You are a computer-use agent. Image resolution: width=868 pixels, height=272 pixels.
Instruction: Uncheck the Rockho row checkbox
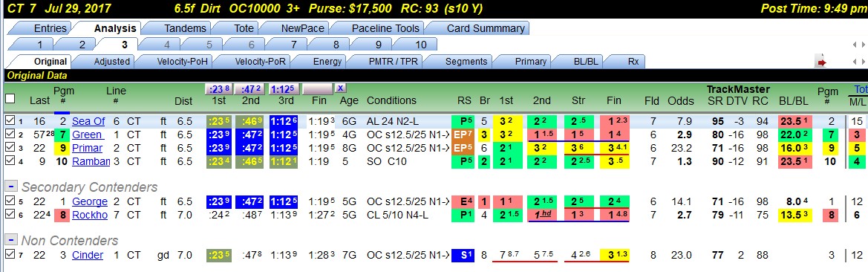pos(10,215)
